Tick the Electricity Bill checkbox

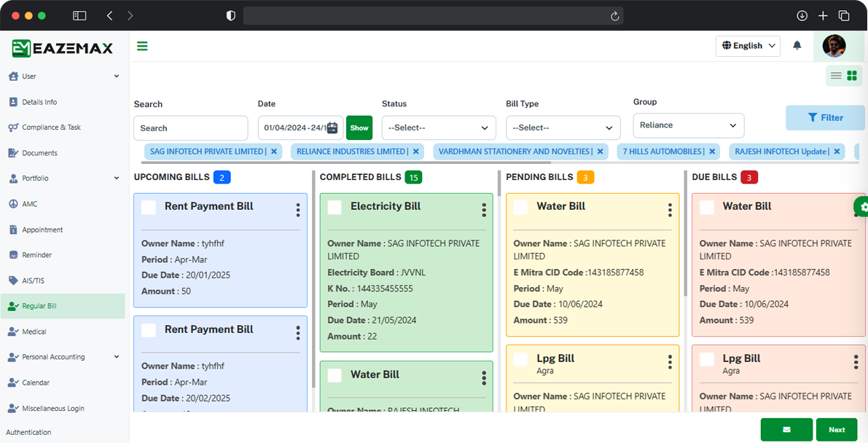(x=335, y=207)
